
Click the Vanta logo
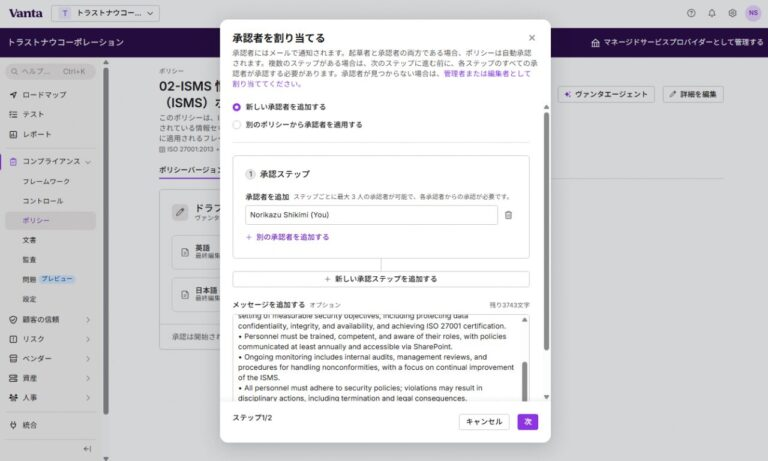[25, 13]
